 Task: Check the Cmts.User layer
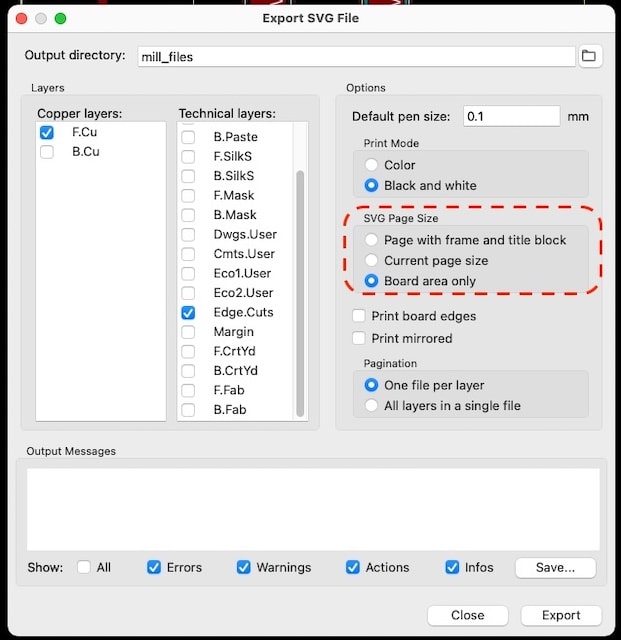188,254
